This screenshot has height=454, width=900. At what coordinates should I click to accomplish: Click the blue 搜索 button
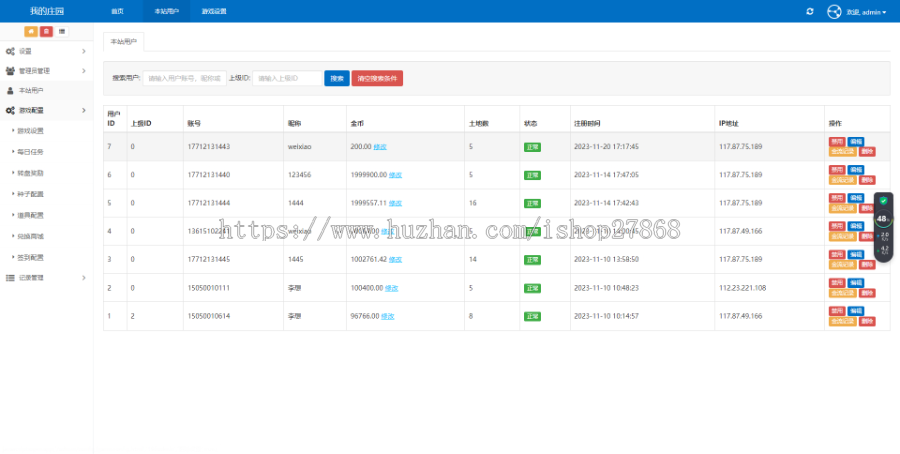[337, 79]
